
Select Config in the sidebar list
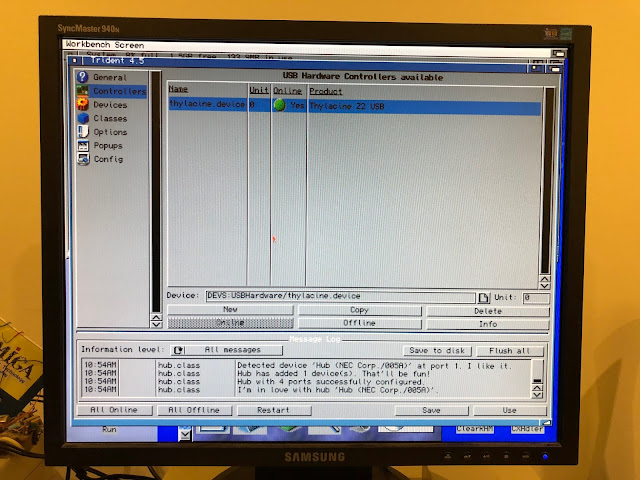click(108, 159)
